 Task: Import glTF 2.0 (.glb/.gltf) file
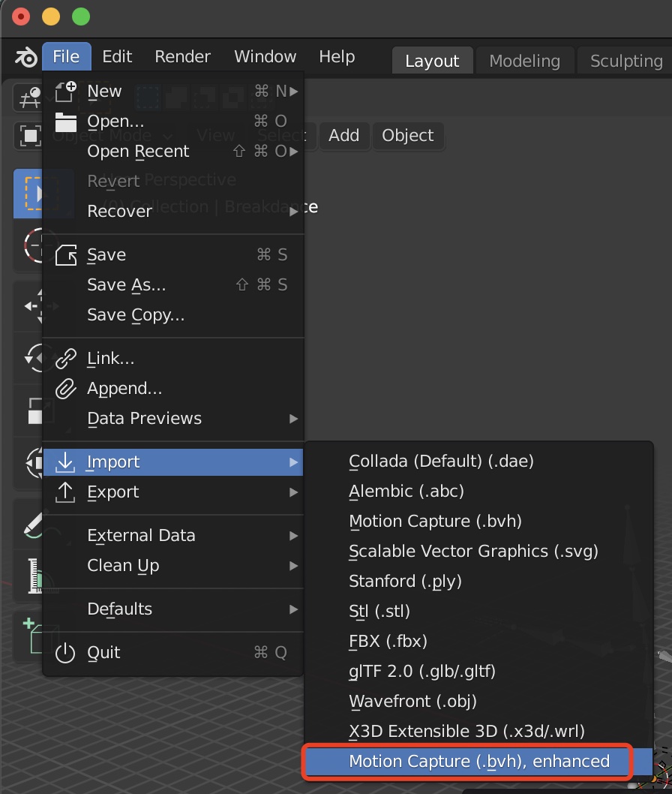478,671
